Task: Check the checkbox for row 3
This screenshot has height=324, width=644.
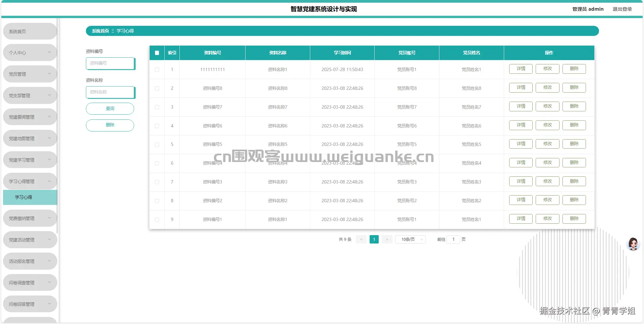Action: click(x=157, y=107)
